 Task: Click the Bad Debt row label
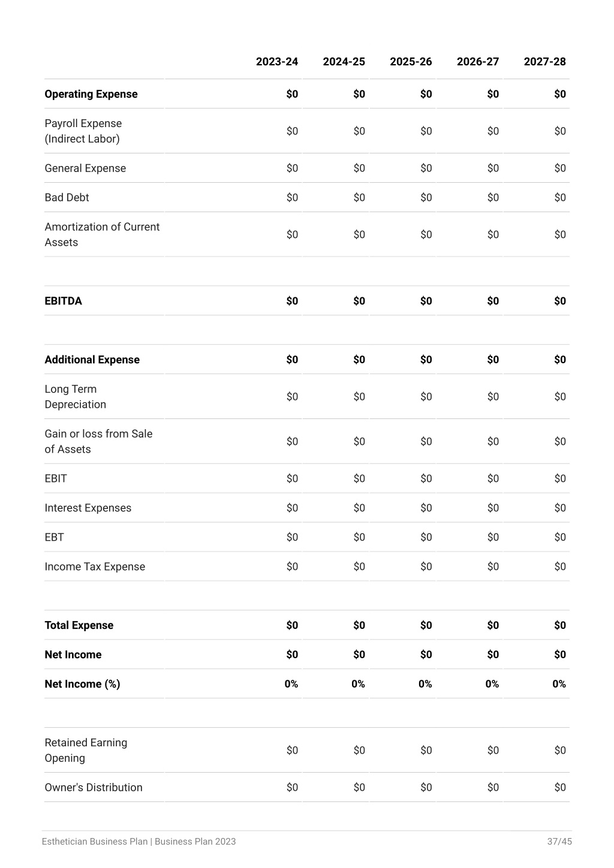[x=67, y=198]
